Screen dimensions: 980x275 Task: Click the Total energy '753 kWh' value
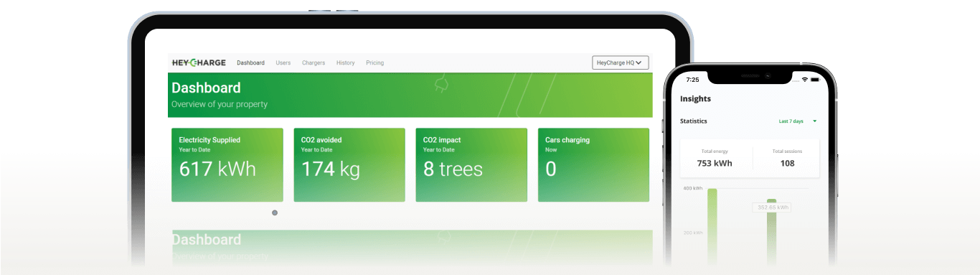pyautogui.click(x=715, y=163)
